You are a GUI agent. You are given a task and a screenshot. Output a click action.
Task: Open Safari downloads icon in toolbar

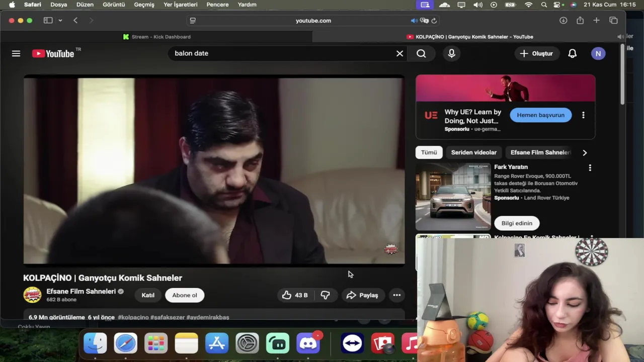tap(563, 21)
